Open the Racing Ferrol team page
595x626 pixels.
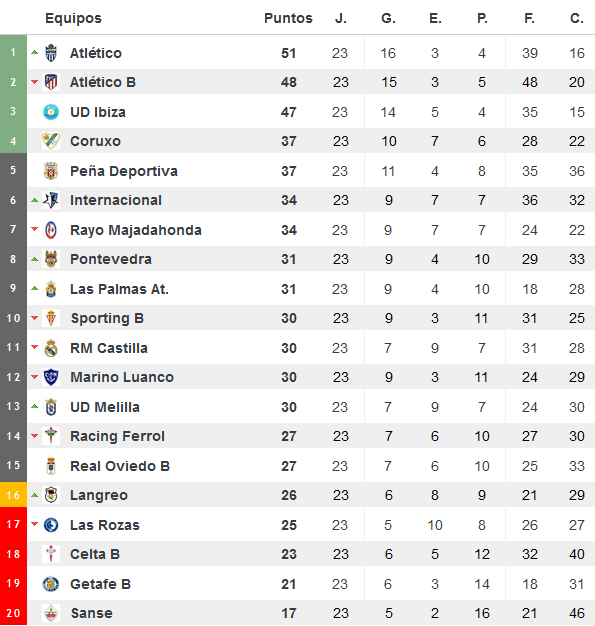click(117, 436)
